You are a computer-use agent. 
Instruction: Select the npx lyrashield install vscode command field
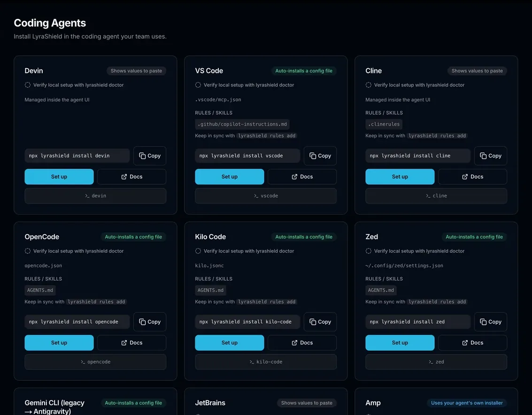(x=247, y=156)
